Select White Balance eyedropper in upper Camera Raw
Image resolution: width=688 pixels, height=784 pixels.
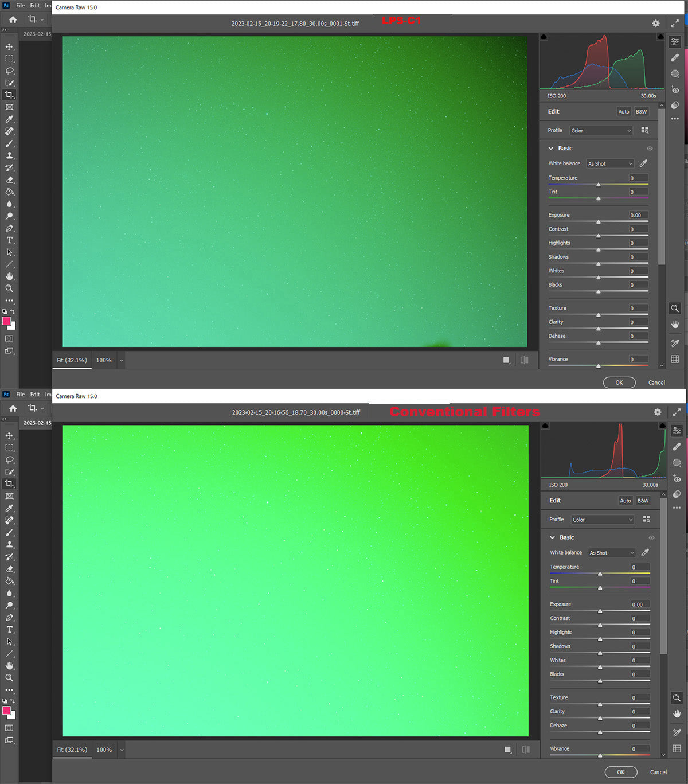coord(644,163)
